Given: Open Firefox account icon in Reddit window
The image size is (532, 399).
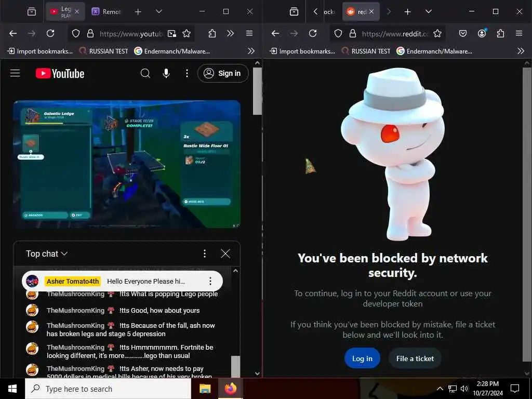Looking at the screenshot, I should [x=482, y=33].
